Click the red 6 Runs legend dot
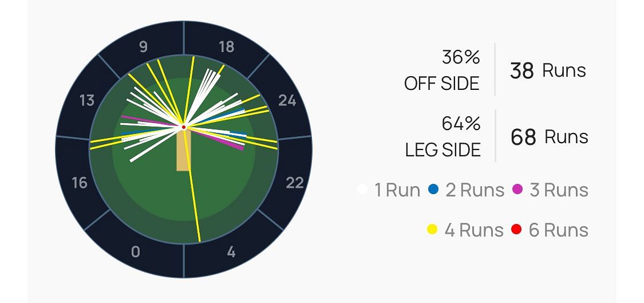Screen dimensions: 644x303 (x=516, y=230)
